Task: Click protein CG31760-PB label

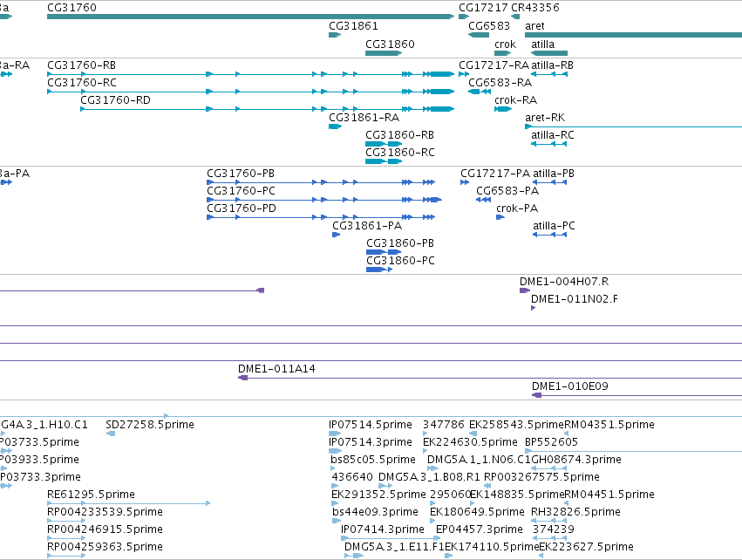Action: click(x=241, y=174)
